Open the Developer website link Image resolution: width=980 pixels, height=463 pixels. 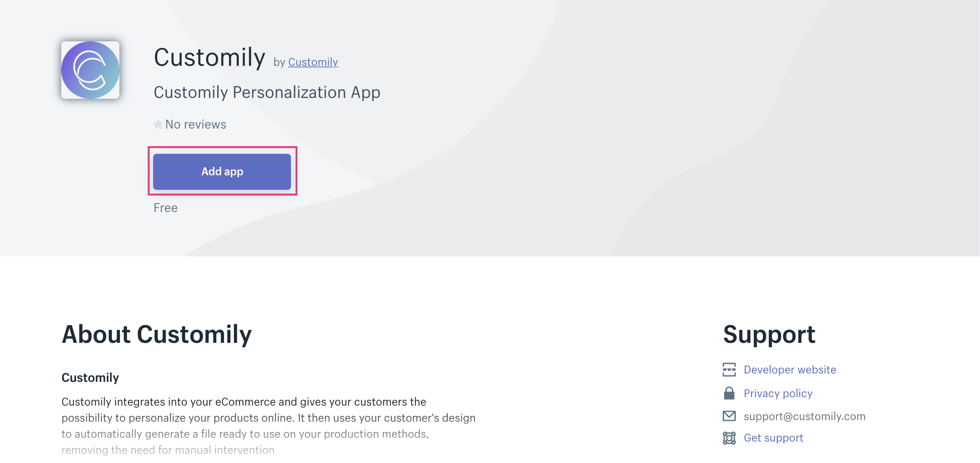tap(790, 370)
